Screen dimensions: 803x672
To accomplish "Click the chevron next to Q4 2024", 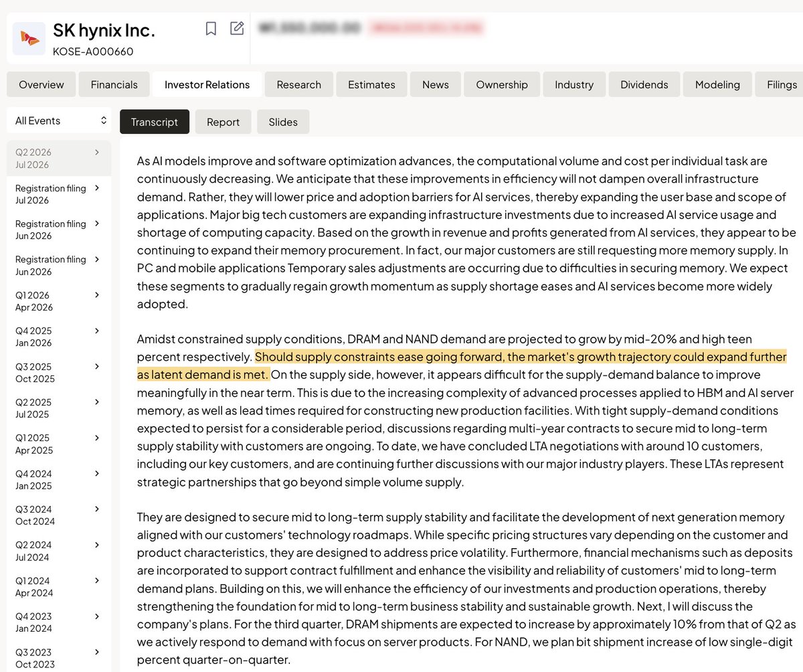I will point(97,473).
